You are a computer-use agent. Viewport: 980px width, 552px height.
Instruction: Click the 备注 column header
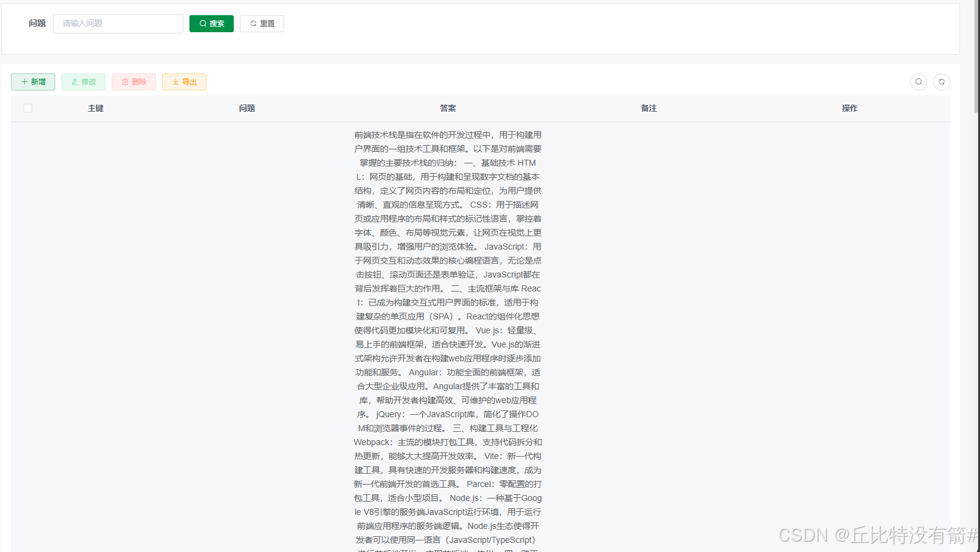pos(648,108)
